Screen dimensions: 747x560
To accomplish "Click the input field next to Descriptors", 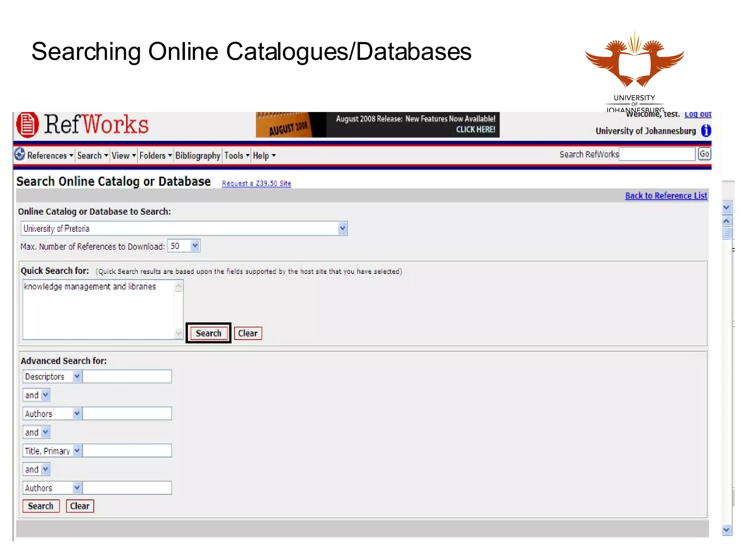I will (127, 377).
